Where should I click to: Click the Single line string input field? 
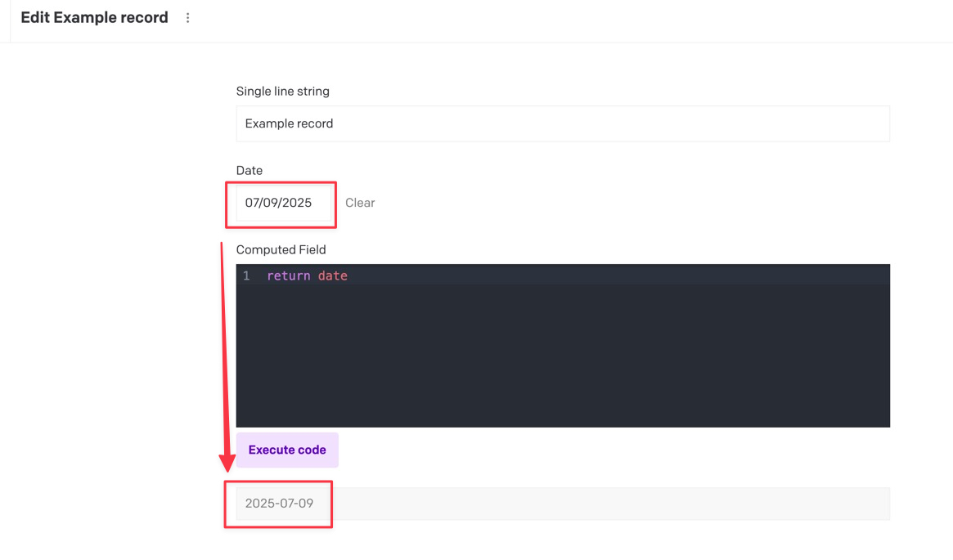point(563,124)
